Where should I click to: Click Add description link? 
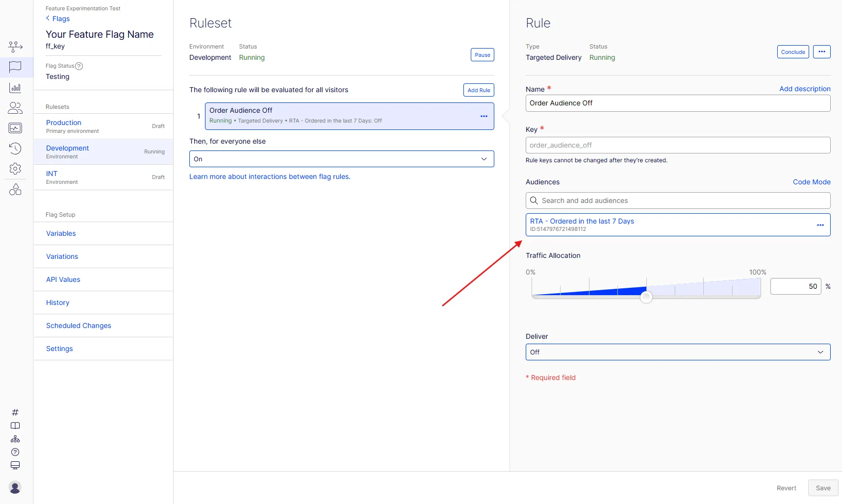pyautogui.click(x=805, y=89)
